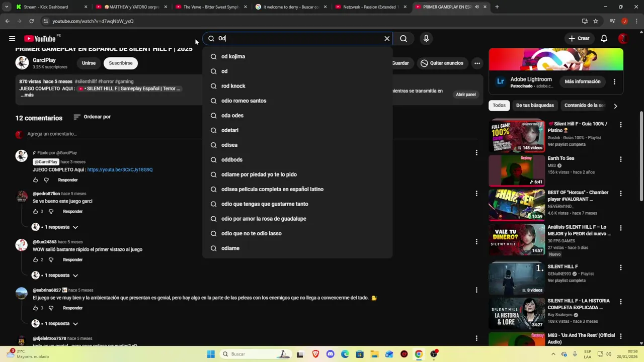This screenshot has width=644, height=362.
Task: Select suggestion 'rod knock'
Action: click(x=297, y=86)
